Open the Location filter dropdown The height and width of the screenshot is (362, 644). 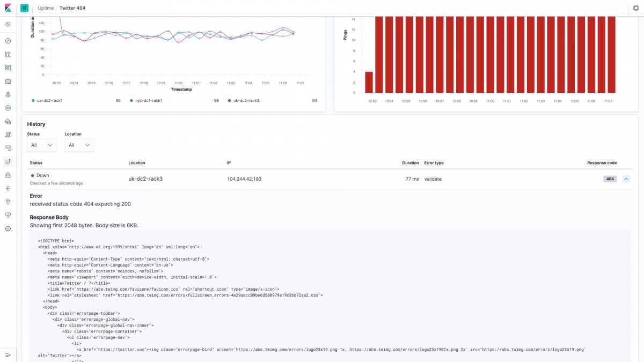tap(79, 145)
